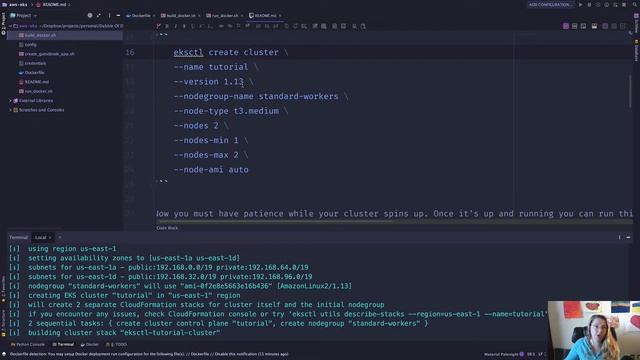This screenshot has width=640, height=360.
Task: Click editor line number 16
Action: 130,52
